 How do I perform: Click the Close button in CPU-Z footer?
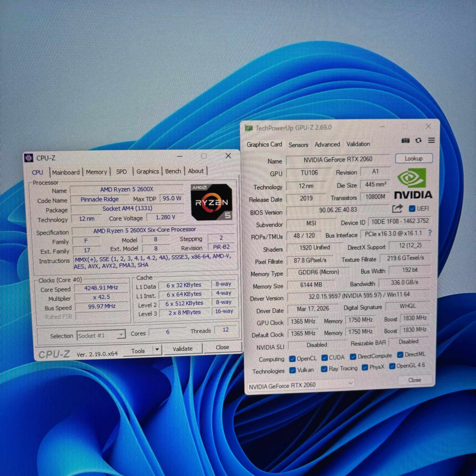(222, 347)
